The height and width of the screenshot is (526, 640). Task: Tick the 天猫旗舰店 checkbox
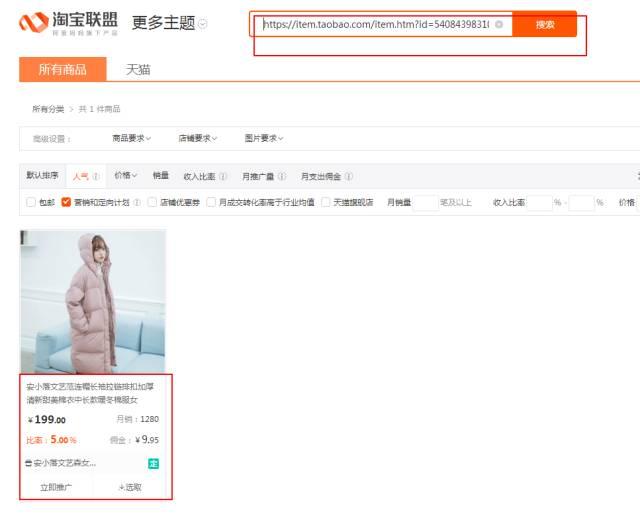coord(326,202)
